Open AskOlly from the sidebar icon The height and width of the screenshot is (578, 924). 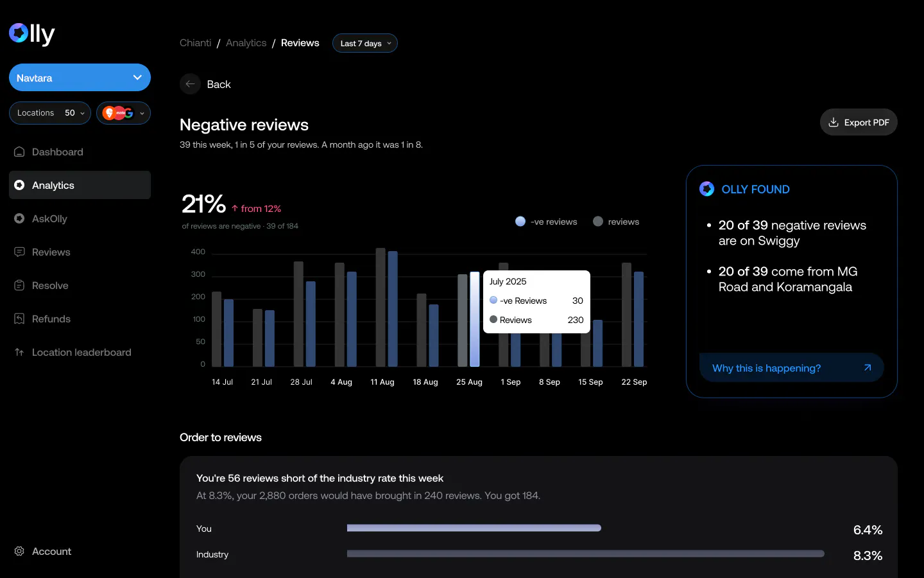tap(19, 218)
